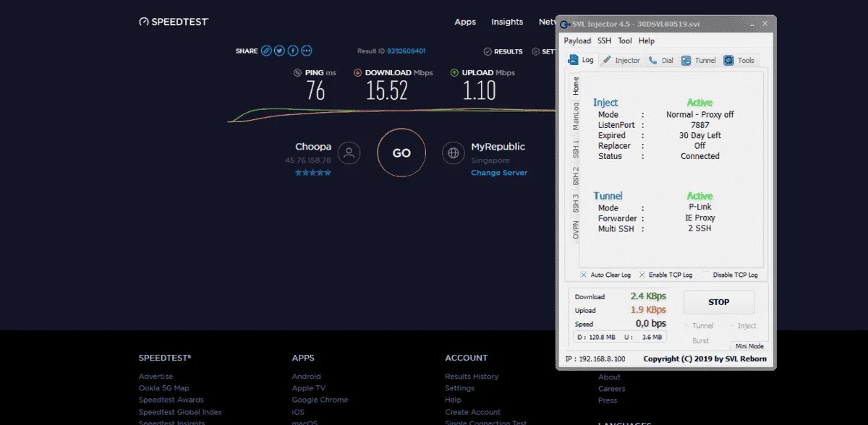868x425 pixels.
Task: Open Insights in Speedtest navigation
Action: [507, 22]
